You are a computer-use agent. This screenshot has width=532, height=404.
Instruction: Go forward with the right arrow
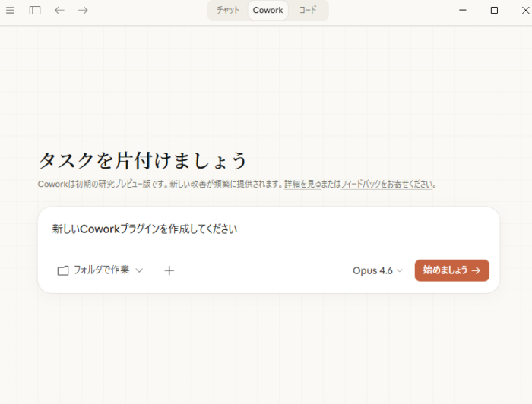point(83,11)
